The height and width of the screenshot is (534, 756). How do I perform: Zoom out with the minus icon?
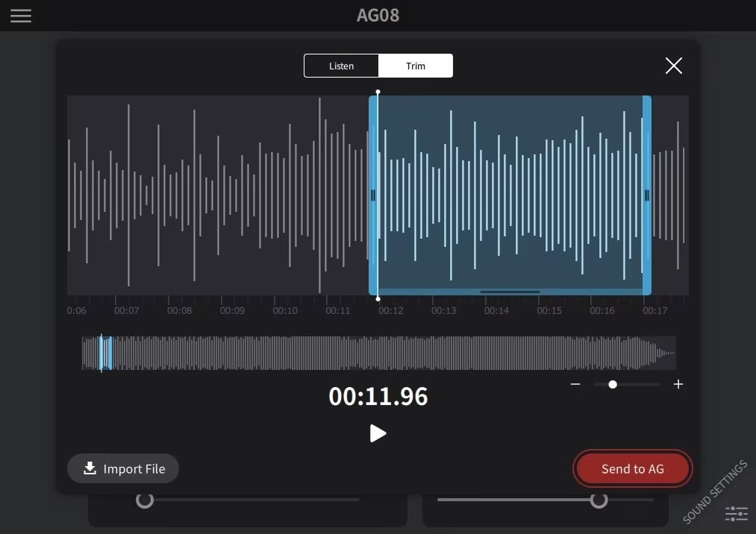575,384
